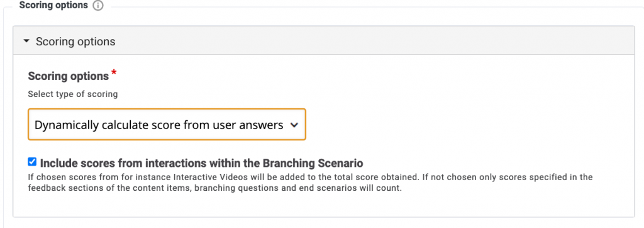Viewport: 644px width, 228px height.
Task: Click the info icon beside Scoring options legend
Action: (97, 6)
